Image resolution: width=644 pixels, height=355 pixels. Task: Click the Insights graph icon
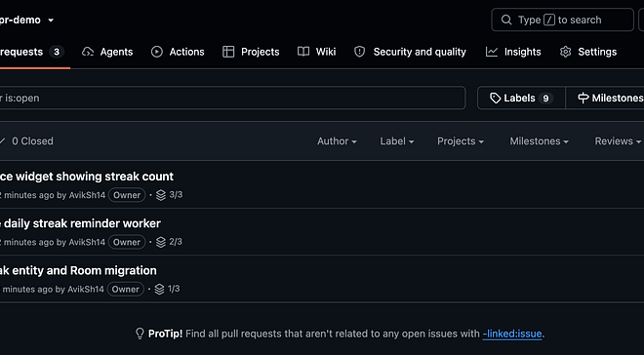pos(492,52)
